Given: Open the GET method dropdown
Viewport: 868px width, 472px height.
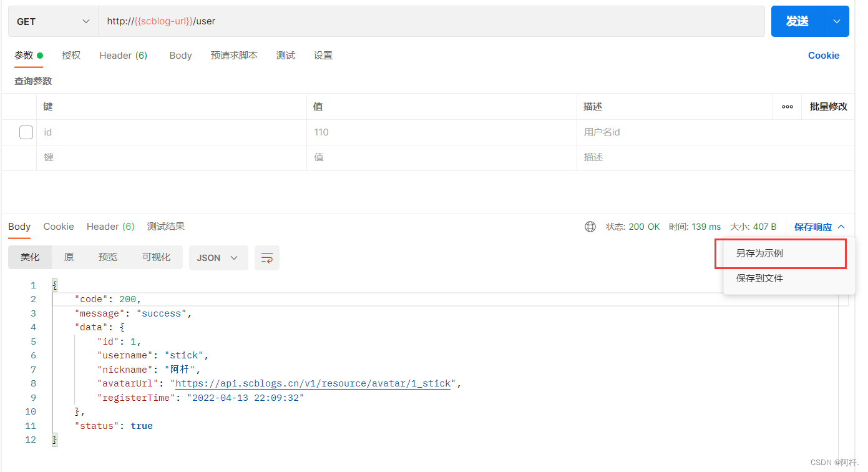Looking at the screenshot, I should [53, 21].
